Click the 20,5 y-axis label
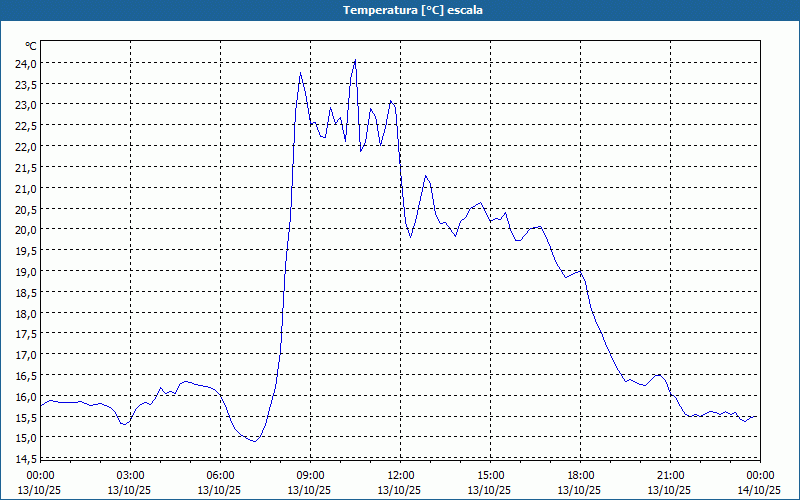The width and height of the screenshot is (800, 500). pyautogui.click(x=26, y=209)
